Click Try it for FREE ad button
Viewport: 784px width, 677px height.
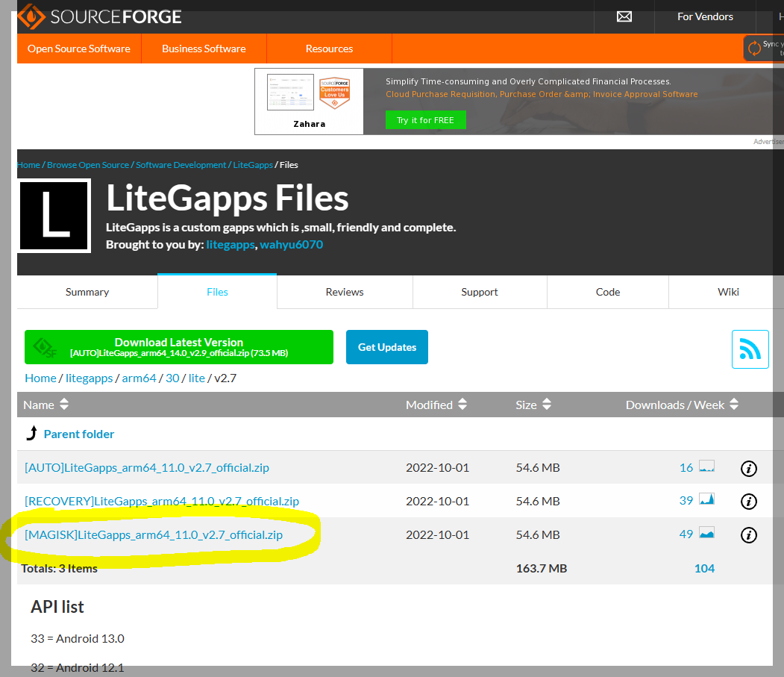tap(425, 120)
